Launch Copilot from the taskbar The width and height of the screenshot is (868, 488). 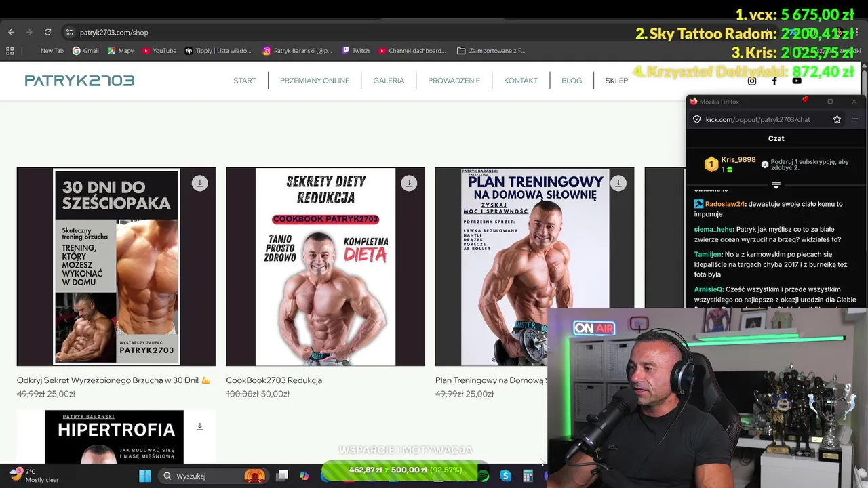[x=304, y=476]
